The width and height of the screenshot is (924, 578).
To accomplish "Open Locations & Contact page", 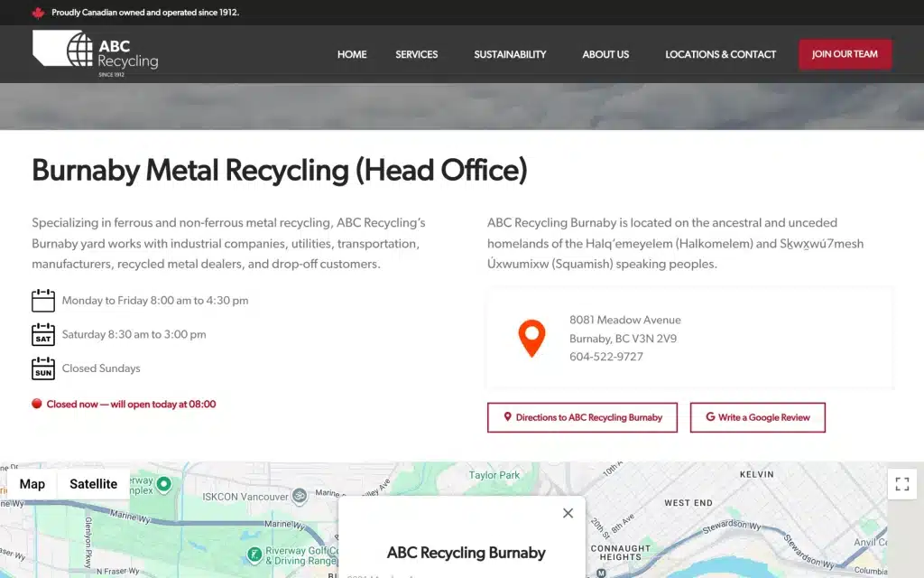I will tap(721, 54).
